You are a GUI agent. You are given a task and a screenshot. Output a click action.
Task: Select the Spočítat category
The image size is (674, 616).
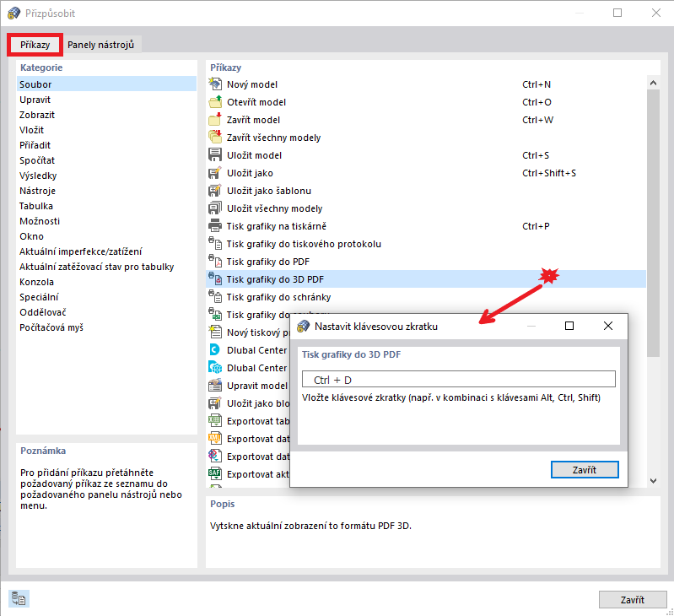(106, 160)
